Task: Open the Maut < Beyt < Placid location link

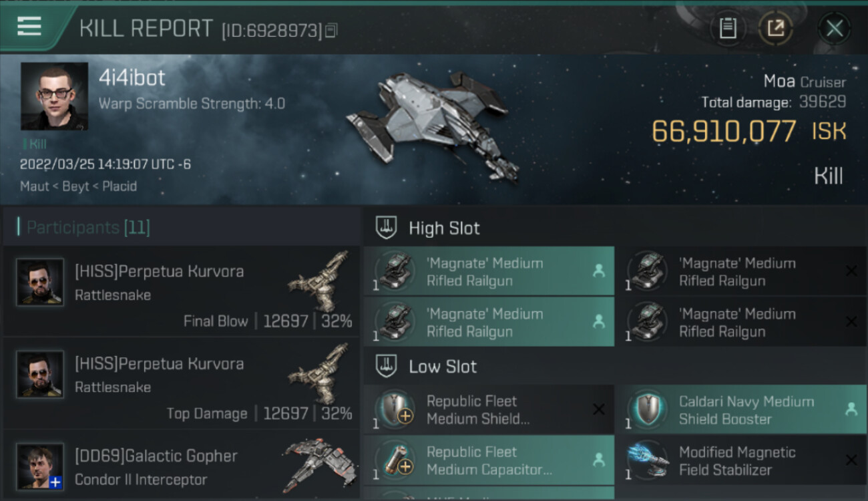Action: click(x=78, y=186)
